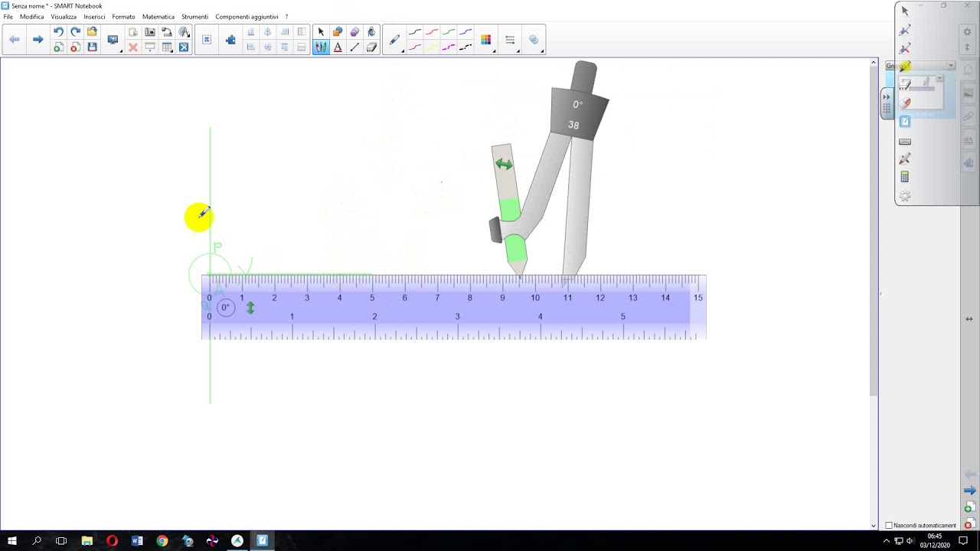
Task: Open the color palette picker
Action: click(486, 40)
